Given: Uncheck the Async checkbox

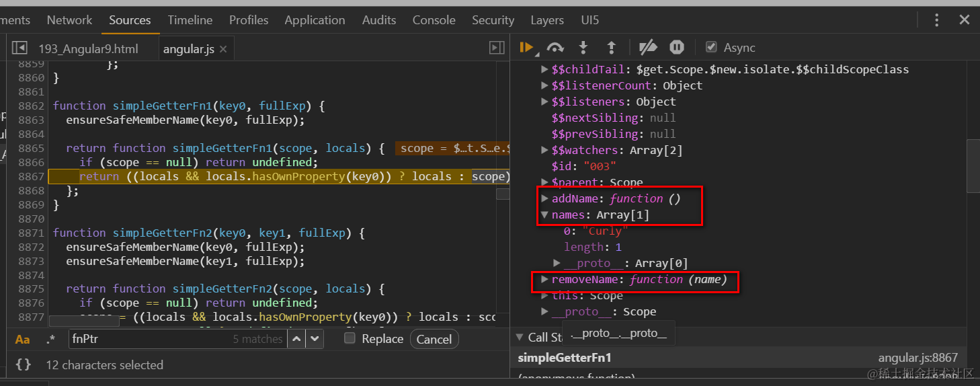Looking at the screenshot, I should click(x=711, y=47).
